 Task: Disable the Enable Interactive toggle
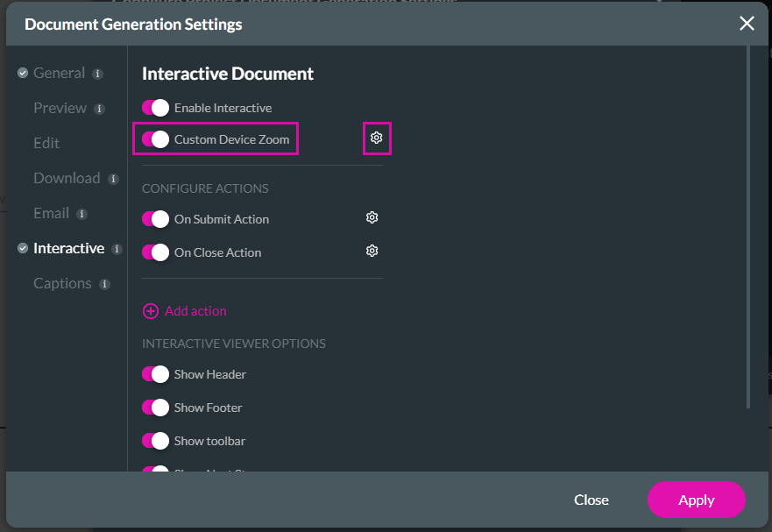pyautogui.click(x=155, y=108)
